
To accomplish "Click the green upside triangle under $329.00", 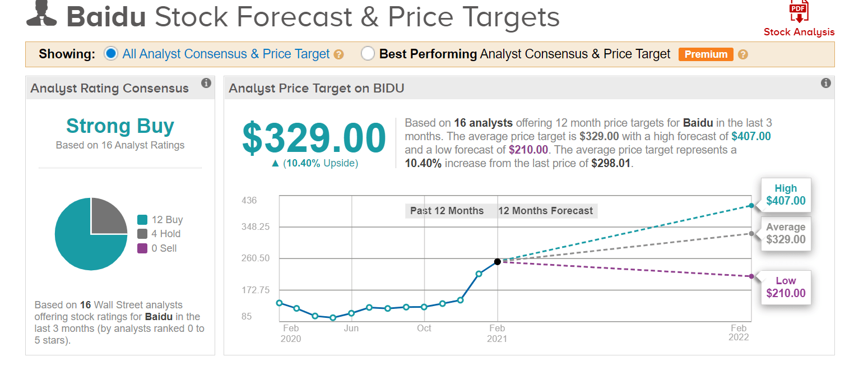I will pyautogui.click(x=275, y=163).
